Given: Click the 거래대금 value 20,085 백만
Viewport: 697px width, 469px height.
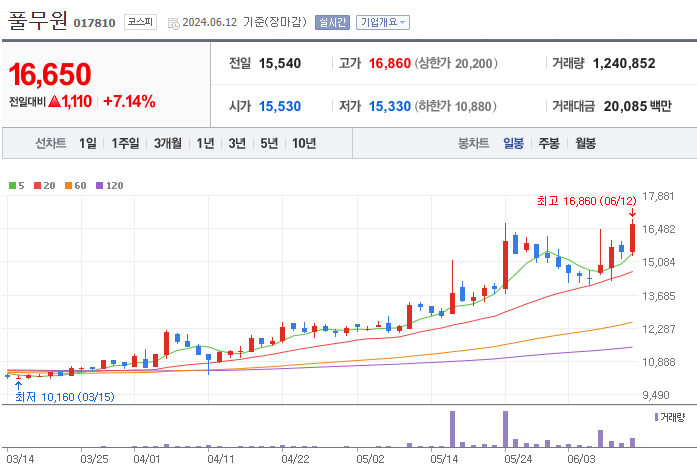Looking at the screenshot, I should [x=637, y=106].
